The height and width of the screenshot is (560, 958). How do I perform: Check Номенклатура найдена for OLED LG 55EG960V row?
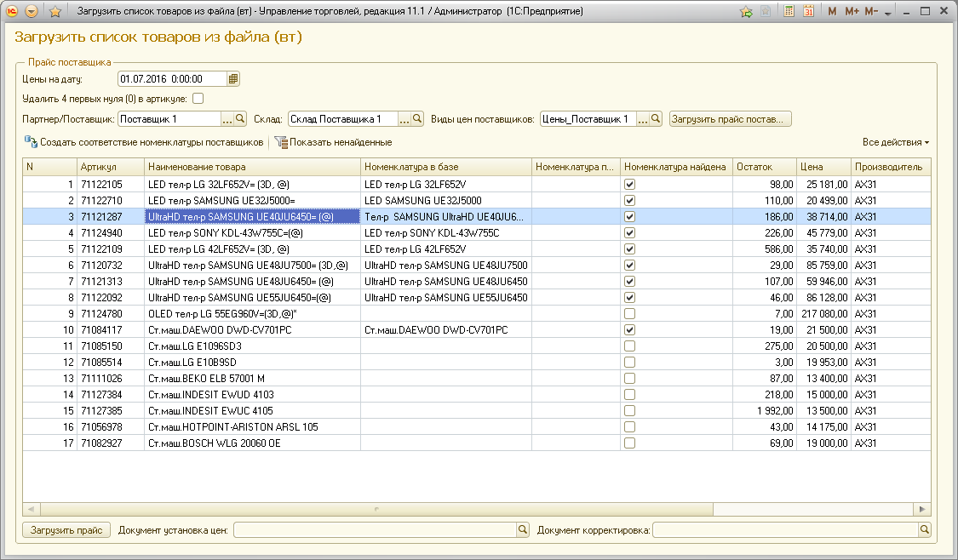pyautogui.click(x=629, y=314)
